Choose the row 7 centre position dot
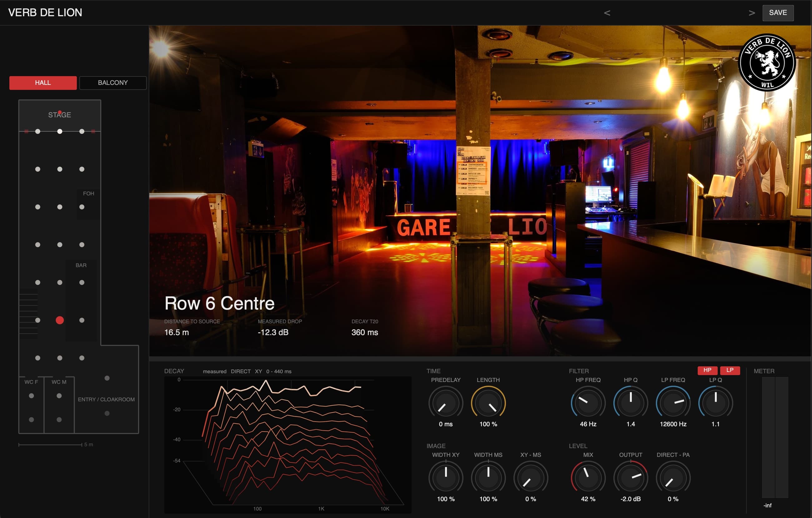This screenshot has height=518, width=812. click(x=60, y=358)
